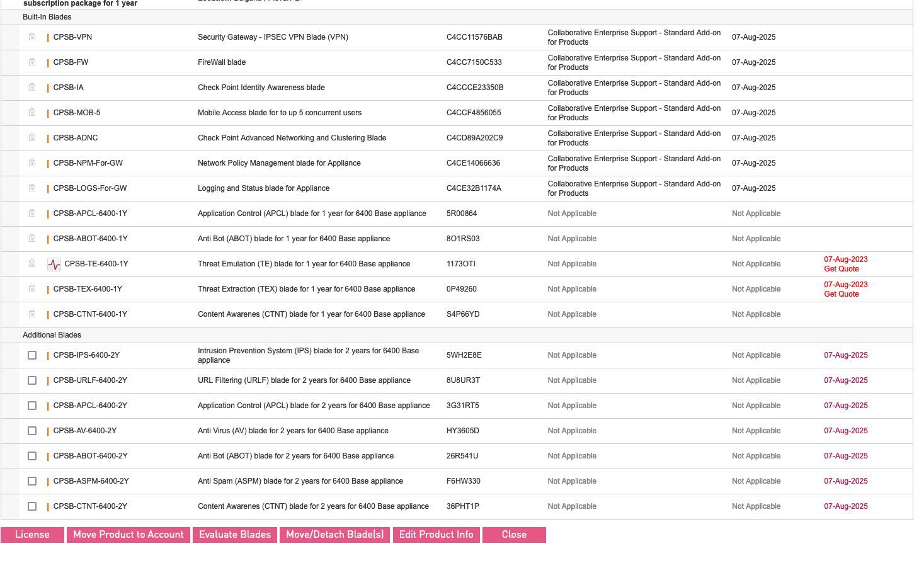Click the lock icon beside CPSB-ABOT-6400-1Y

tap(32, 239)
